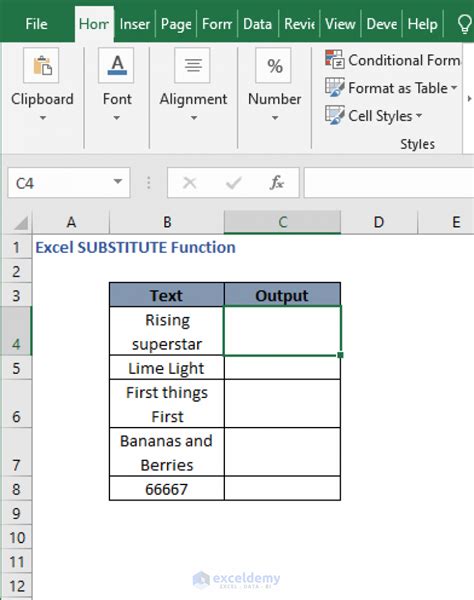Open Conditional Formatting
474x600 pixels.
coord(393,60)
